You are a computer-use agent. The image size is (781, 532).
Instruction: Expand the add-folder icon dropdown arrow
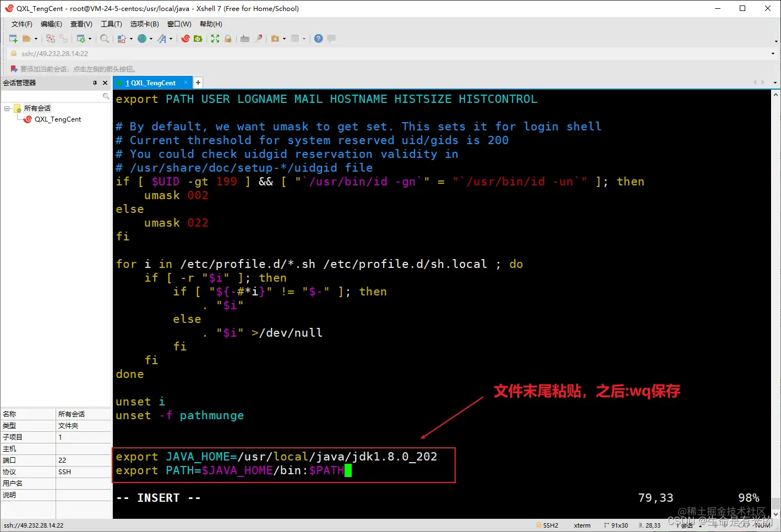(x=284, y=39)
